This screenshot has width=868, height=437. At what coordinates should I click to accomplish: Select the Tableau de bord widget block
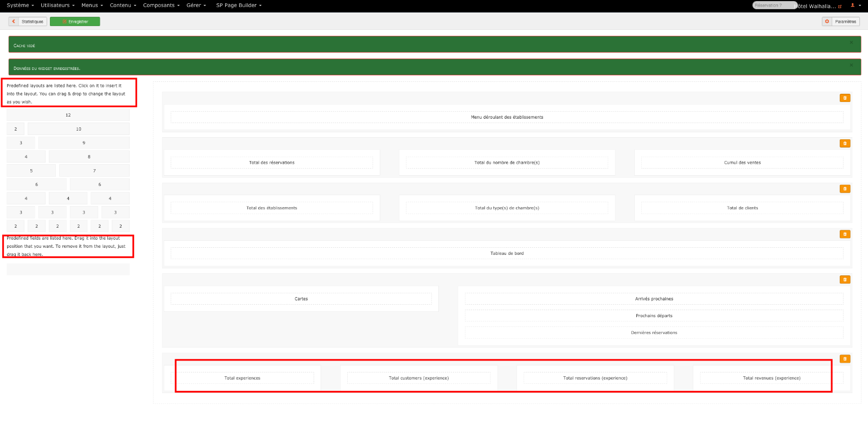507,253
